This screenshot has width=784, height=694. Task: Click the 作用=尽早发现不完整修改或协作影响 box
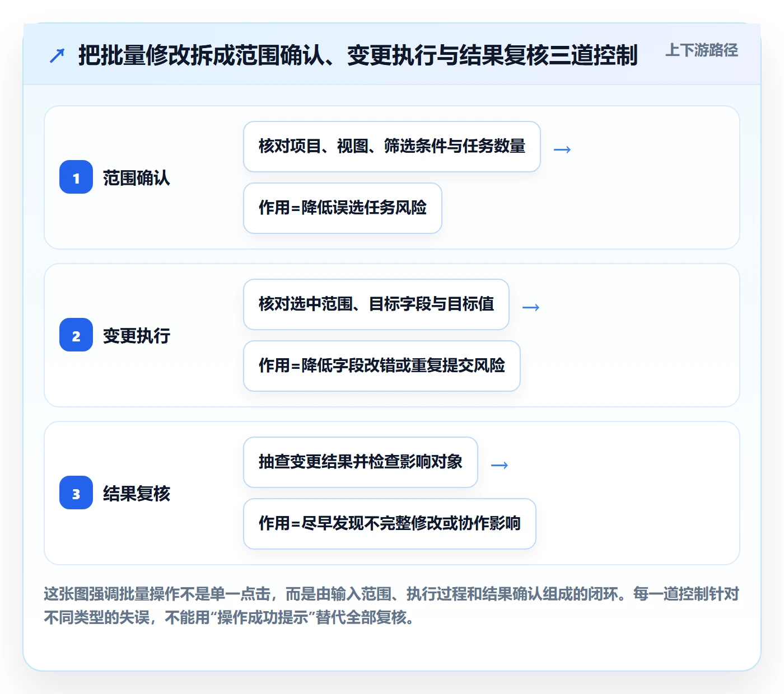click(390, 524)
